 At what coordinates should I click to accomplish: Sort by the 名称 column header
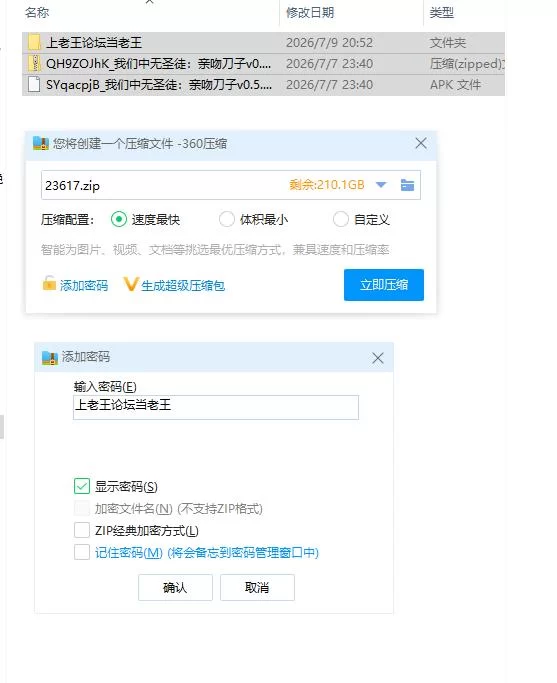(37, 13)
